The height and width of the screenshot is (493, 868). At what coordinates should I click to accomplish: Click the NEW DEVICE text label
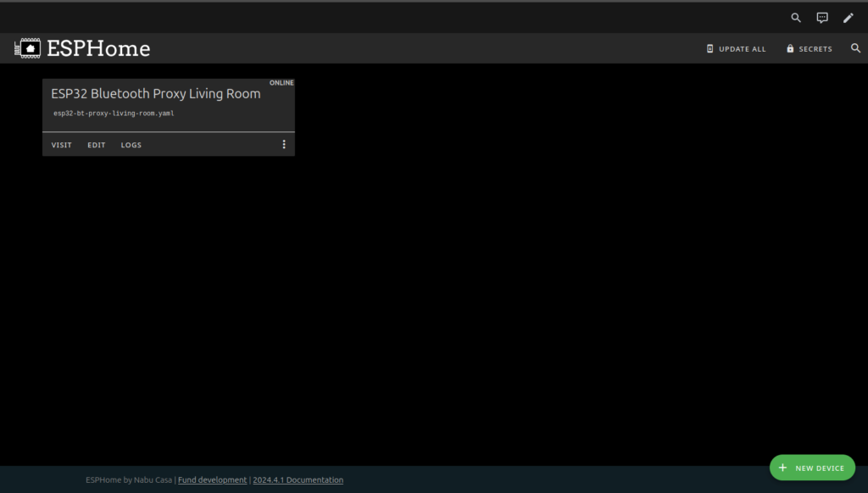(820, 468)
